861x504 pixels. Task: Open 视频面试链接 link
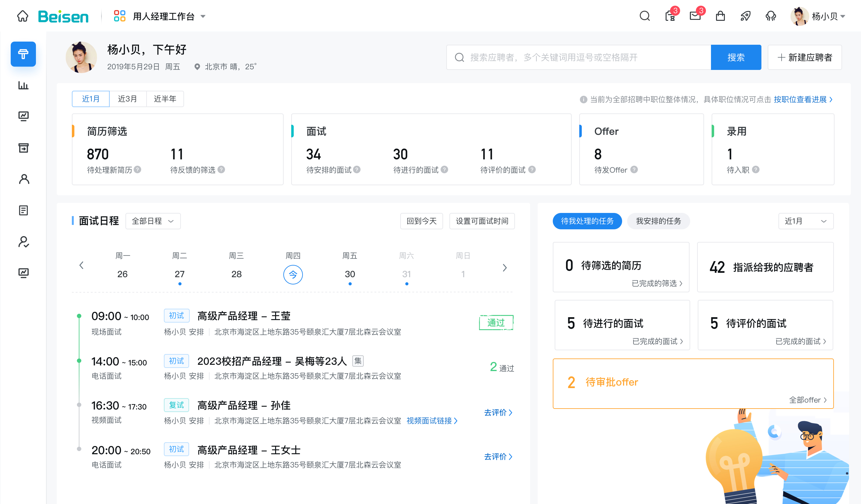tap(432, 421)
